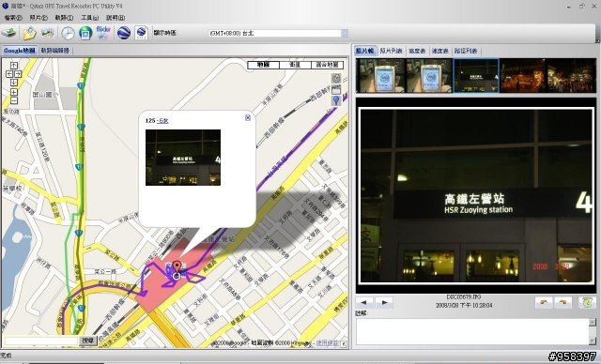Switch to the 軌跡編輯器 tab
Image resolution: width=601 pixels, height=364 pixels.
[x=54, y=51]
